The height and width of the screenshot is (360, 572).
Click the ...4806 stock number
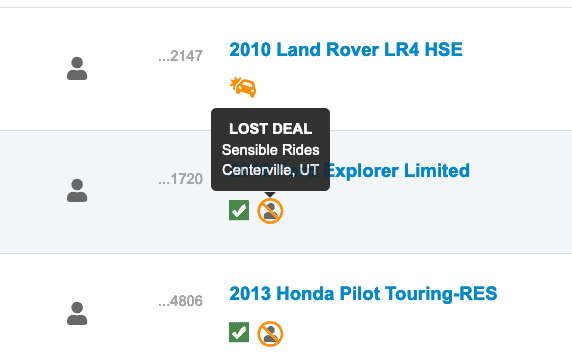click(x=181, y=301)
